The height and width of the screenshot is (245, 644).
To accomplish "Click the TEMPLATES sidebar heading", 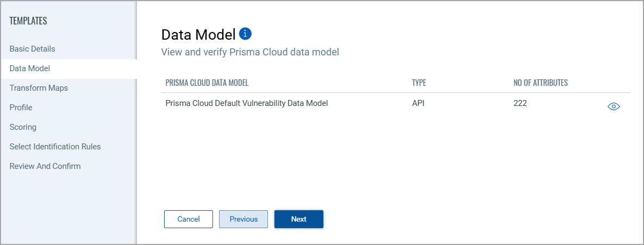I will (28, 21).
